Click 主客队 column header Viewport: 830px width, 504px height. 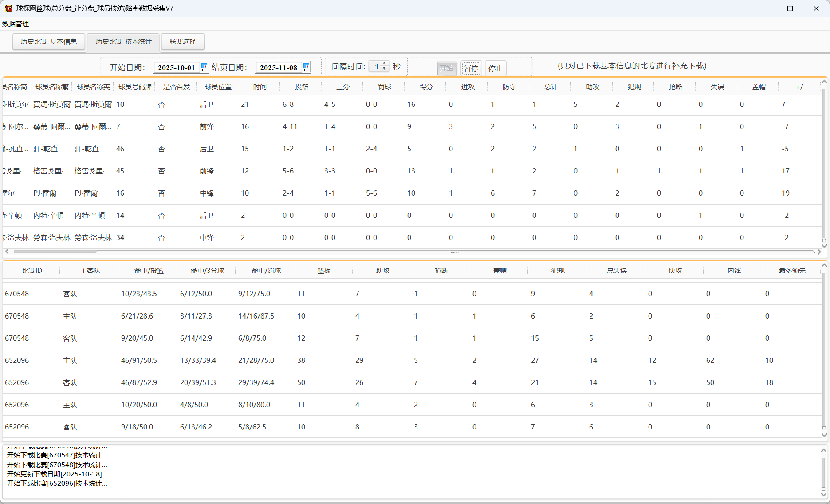pyautogui.click(x=90, y=271)
